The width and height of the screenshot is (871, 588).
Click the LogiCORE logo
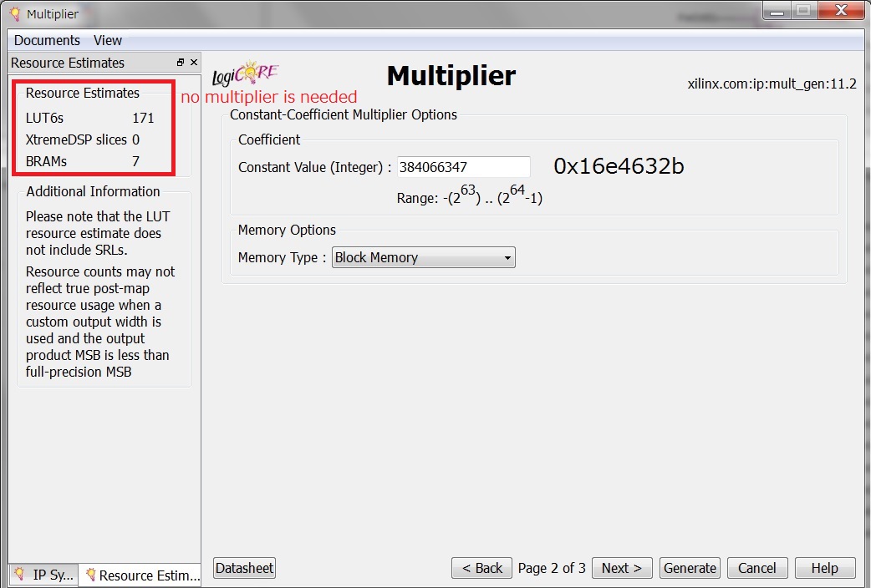245,74
